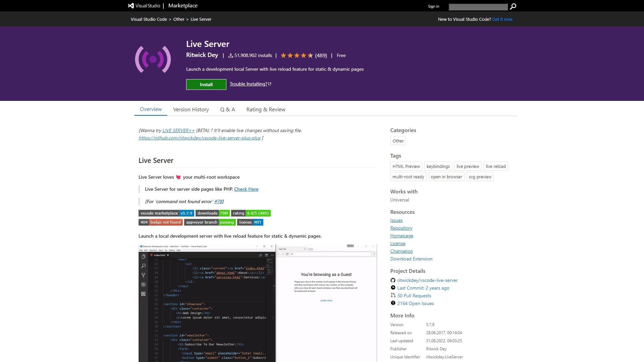This screenshot has width=644, height=362.
Task: Click the Marketplace header link
Action: pyautogui.click(x=183, y=6)
